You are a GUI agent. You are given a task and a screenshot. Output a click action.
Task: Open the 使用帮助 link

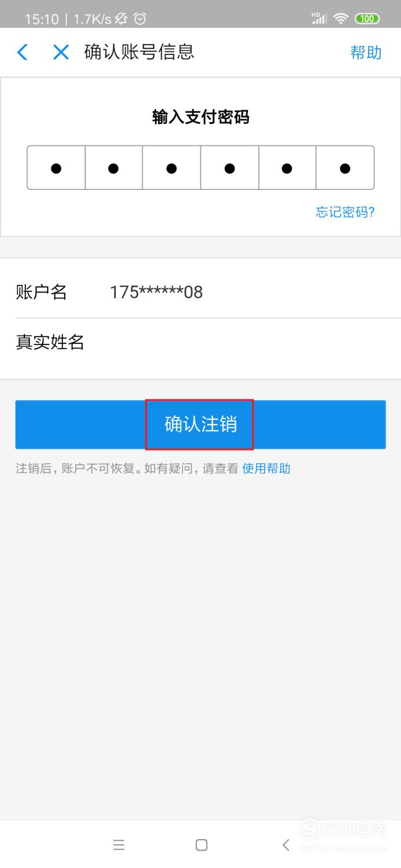pyautogui.click(x=266, y=468)
